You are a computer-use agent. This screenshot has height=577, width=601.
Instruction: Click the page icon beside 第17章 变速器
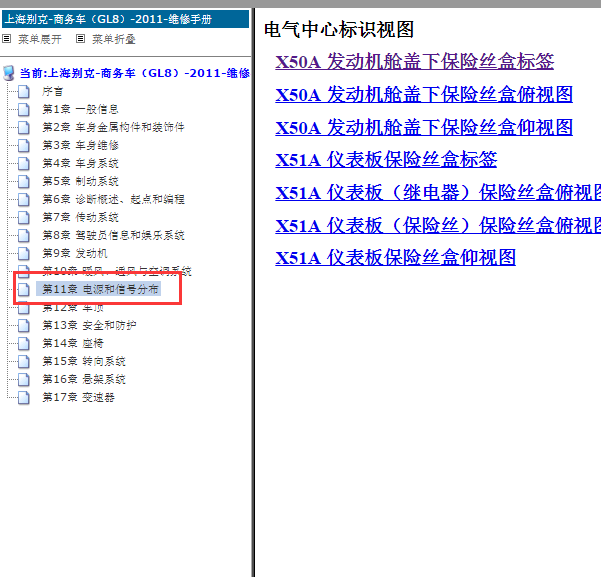24,397
